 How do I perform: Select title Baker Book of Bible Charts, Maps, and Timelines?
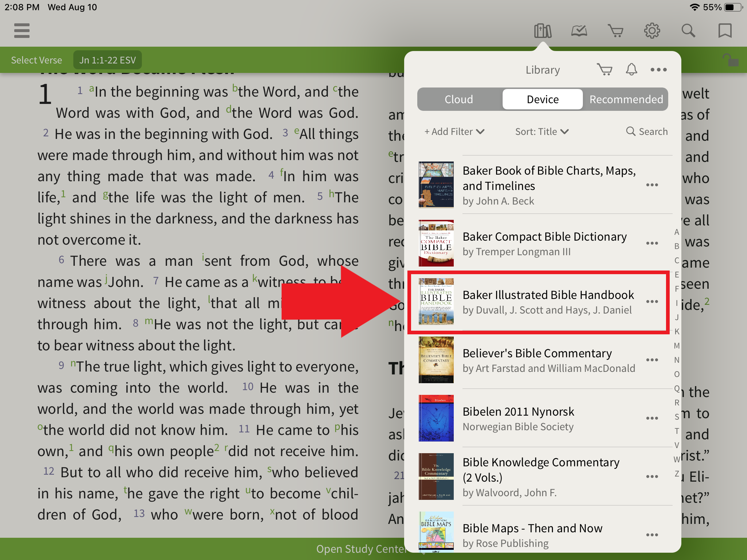pos(549,178)
